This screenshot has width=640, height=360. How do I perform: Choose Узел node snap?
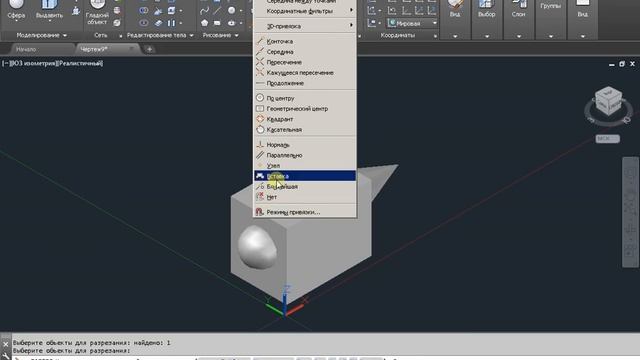click(x=304, y=166)
